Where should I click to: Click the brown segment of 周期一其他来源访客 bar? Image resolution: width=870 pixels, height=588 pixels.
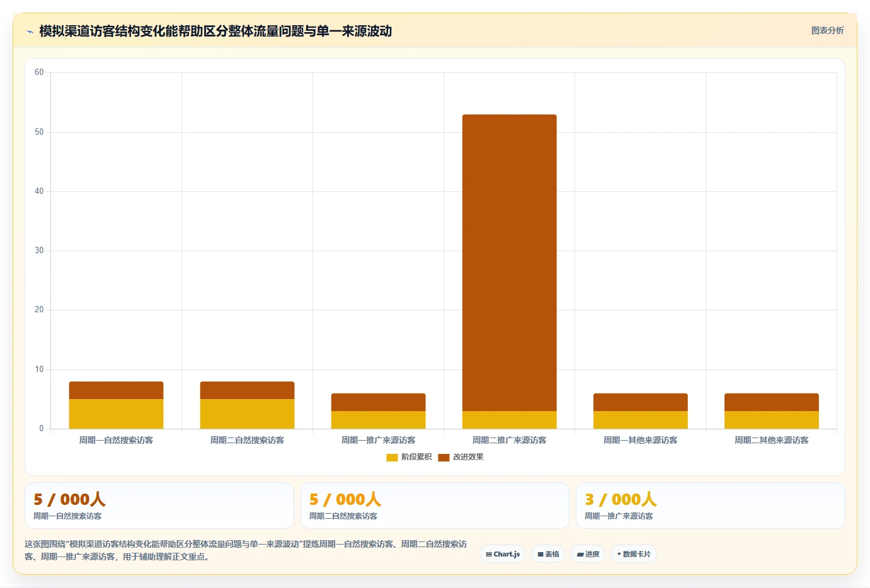click(641, 402)
